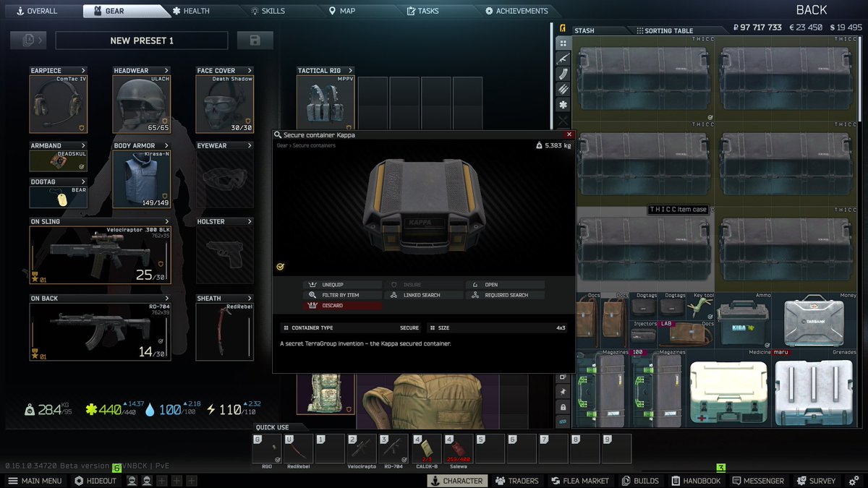Filter stash by weapons rifle icon

(563, 59)
